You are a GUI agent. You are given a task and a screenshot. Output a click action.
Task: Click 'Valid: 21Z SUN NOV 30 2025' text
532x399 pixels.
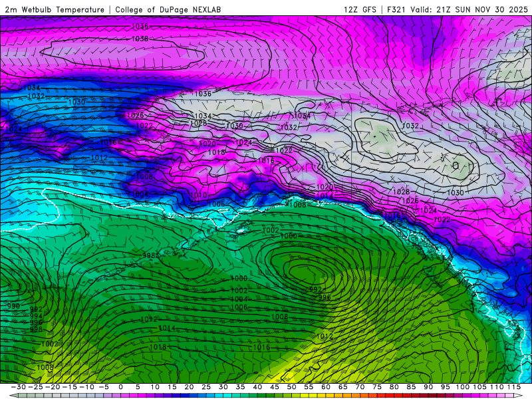469,10
